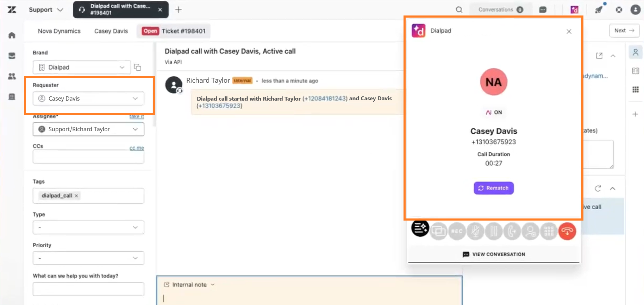Screen dimensions: 644x305
Task: Transfer the call using the transfer button
Action: (x=512, y=231)
